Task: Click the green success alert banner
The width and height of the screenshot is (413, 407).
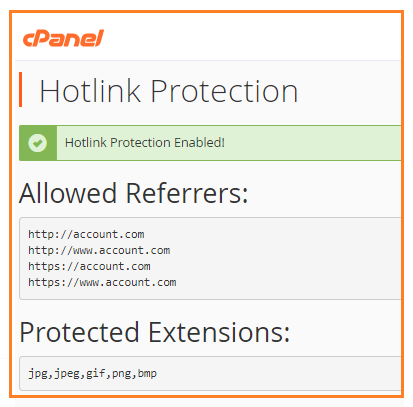Action: point(210,143)
